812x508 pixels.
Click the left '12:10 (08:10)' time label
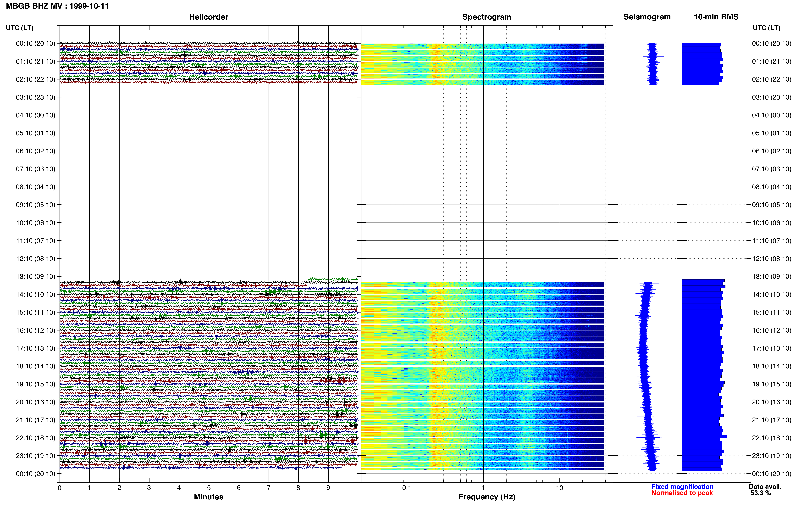[x=36, y=259]
